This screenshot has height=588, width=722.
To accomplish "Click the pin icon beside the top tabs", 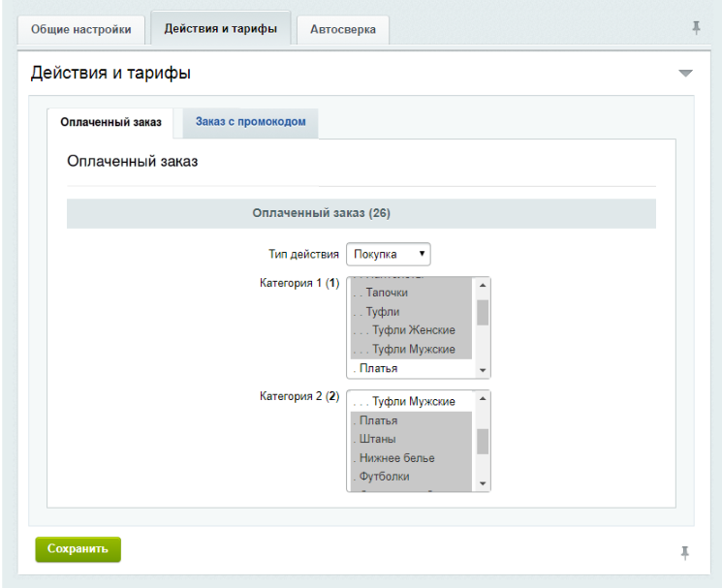I will (x=696, y=28).
